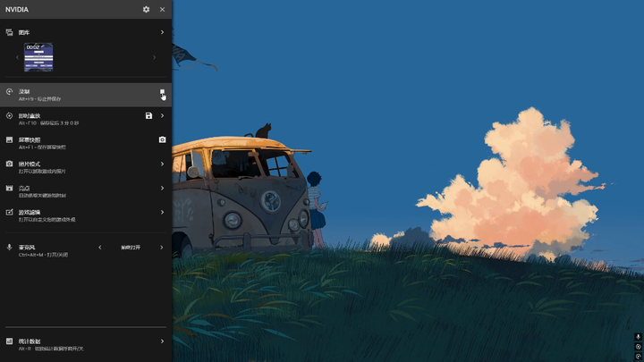Select the 即时重放 row label
This screenshot has width=644, height=362.
pos(30,115)
